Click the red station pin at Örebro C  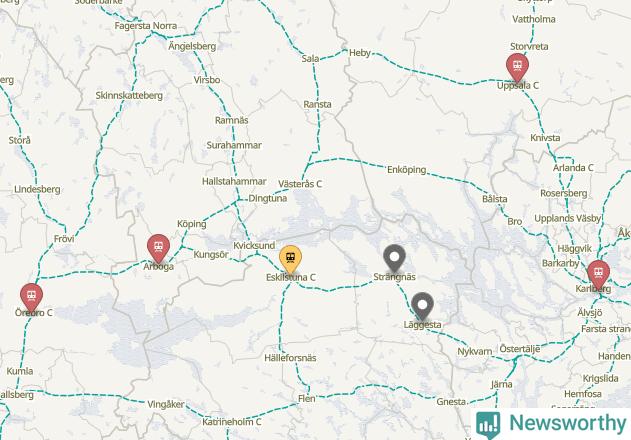click(x=31, y=296)
